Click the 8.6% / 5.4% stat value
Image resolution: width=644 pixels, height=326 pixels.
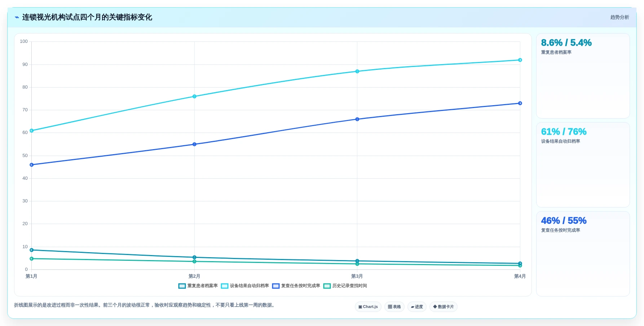tap(566, 43)
